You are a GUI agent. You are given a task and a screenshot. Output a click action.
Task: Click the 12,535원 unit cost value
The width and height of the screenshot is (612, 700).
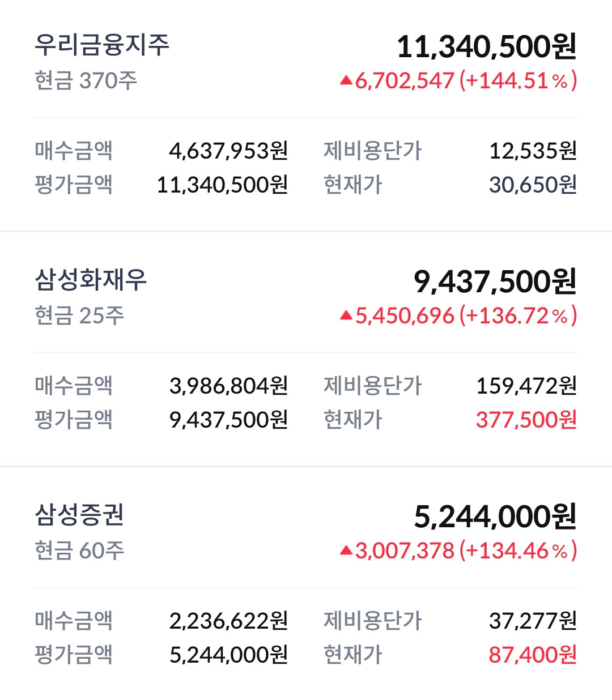tap(533, 151)
